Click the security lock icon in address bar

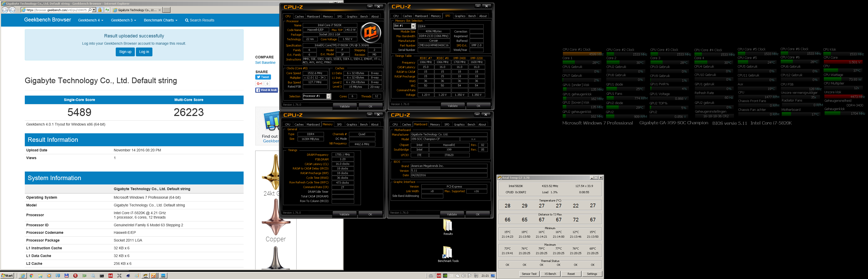100,10
